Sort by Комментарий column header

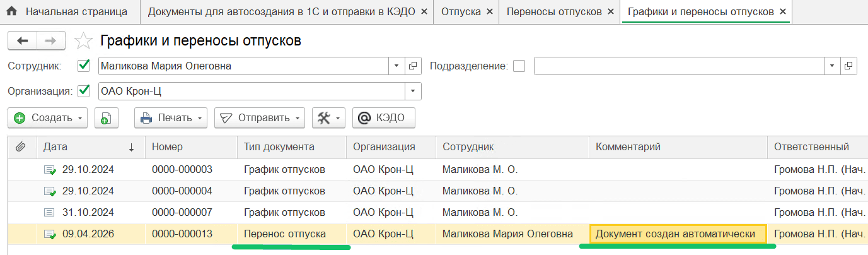click(678, 147)
